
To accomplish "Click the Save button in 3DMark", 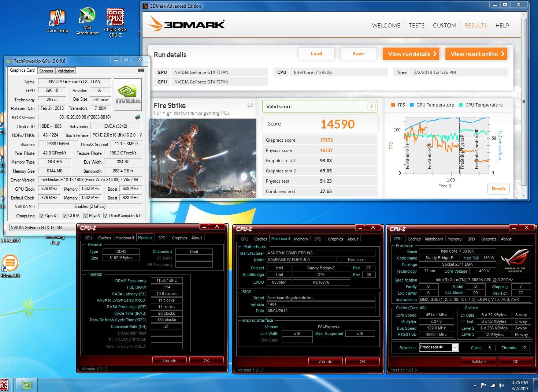I will coord(358,53).
